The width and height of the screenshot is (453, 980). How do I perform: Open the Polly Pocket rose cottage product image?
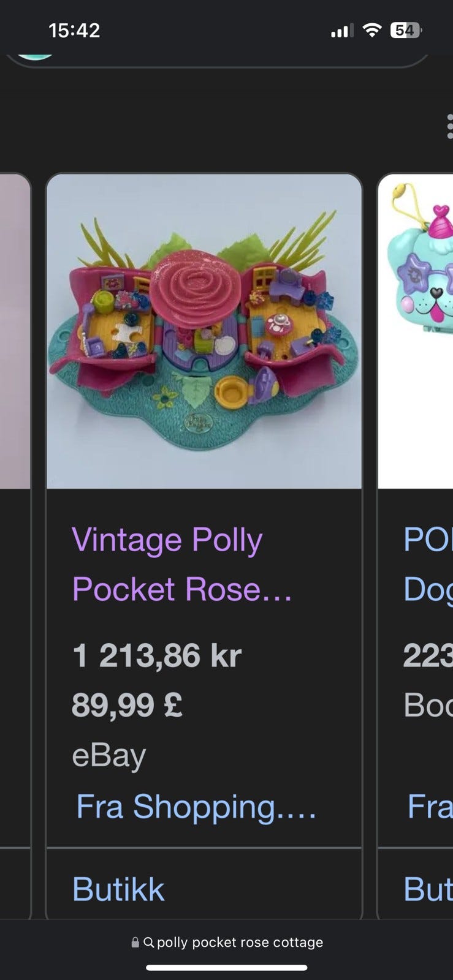click(204, 331)
